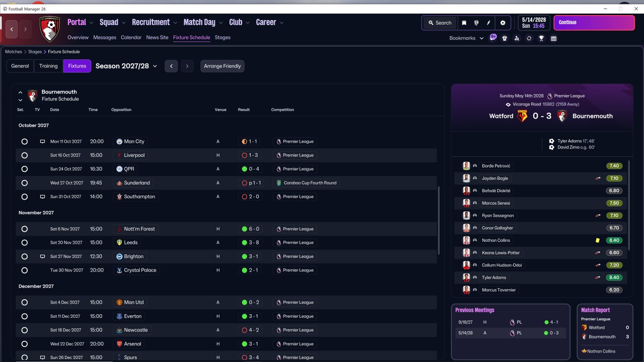Open the settings gear icon
Screen dimensions: 644x362
click(503, 23)
